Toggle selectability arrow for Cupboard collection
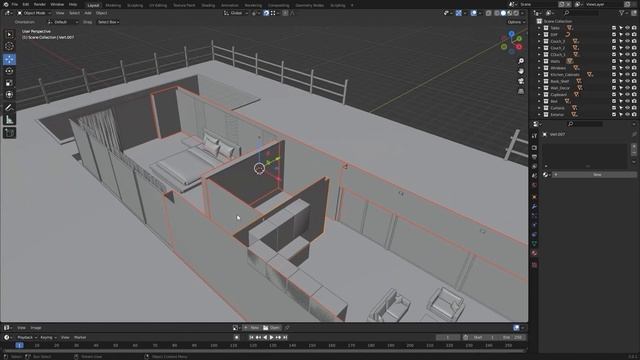Viewport: 640px width, 360px height. point(621,94)
